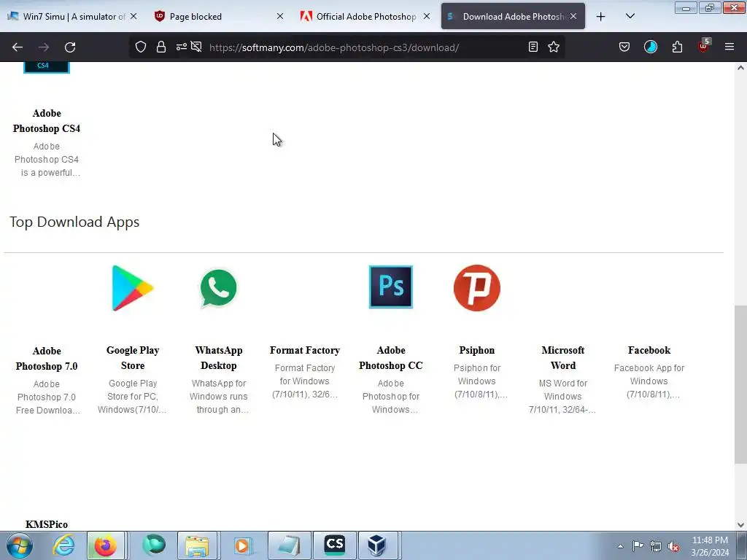This screenshot has height=560, width=747.
Task: Open the Action Center flag icon
Action: pyautogui.click(x=638, y=546)
